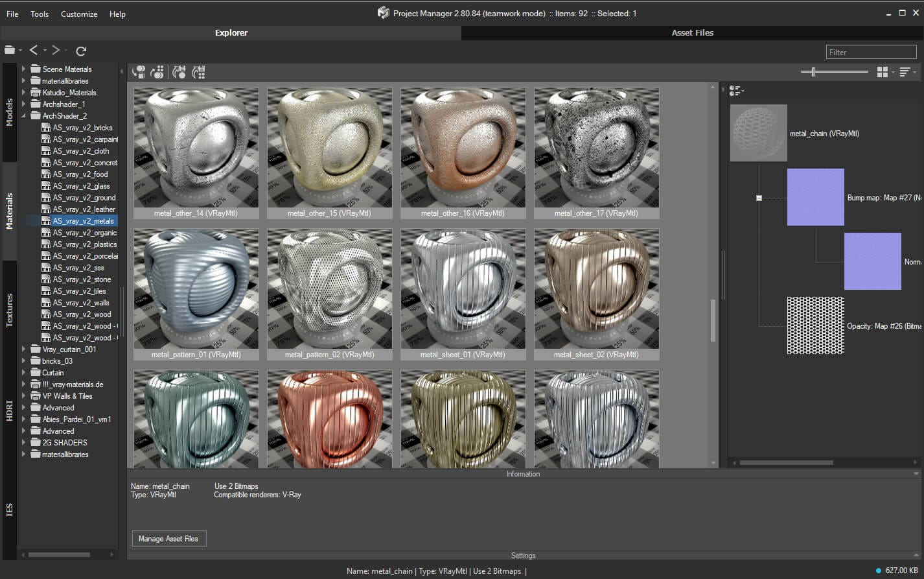
Task: Open the thumbnail grid view mode icon
Action: point(882,72)
